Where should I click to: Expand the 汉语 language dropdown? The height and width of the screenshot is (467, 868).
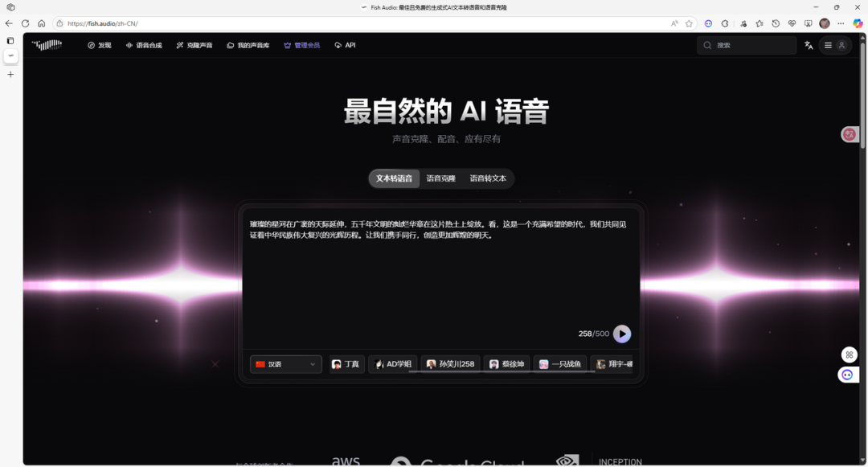point(285,364)
